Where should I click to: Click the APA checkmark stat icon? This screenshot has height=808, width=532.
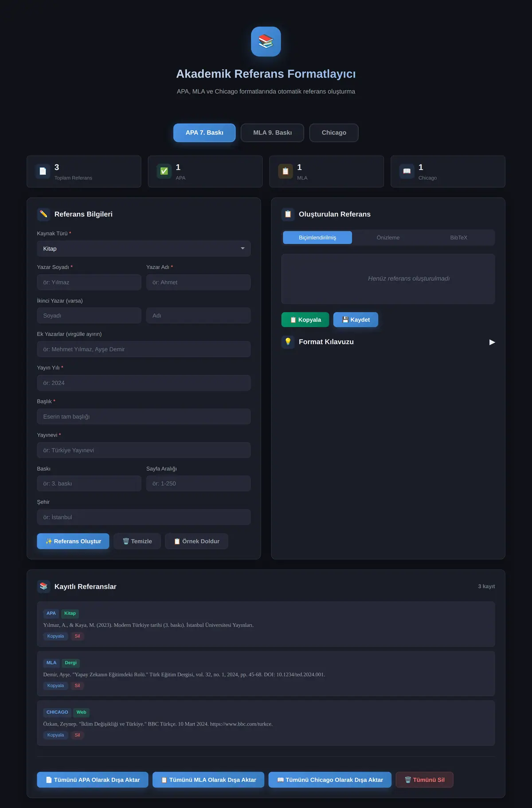164,171
